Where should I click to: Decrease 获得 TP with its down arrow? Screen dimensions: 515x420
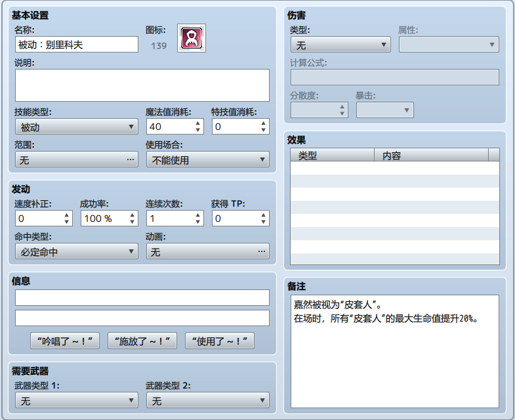pos(264,222)
